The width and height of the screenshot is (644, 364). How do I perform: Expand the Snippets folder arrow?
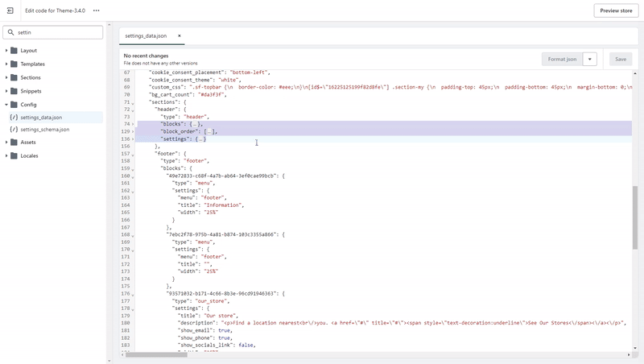click(6, 91)
